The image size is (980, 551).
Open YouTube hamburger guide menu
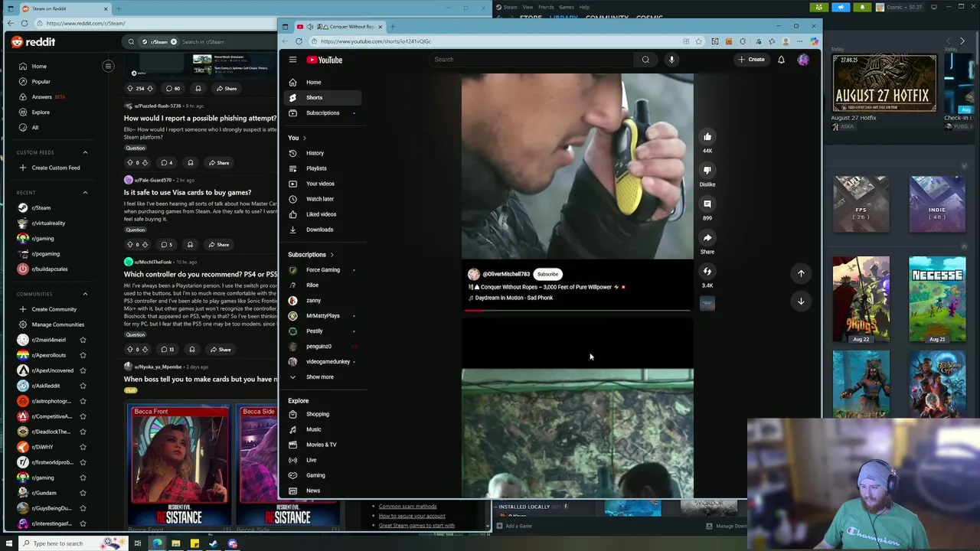292,60
